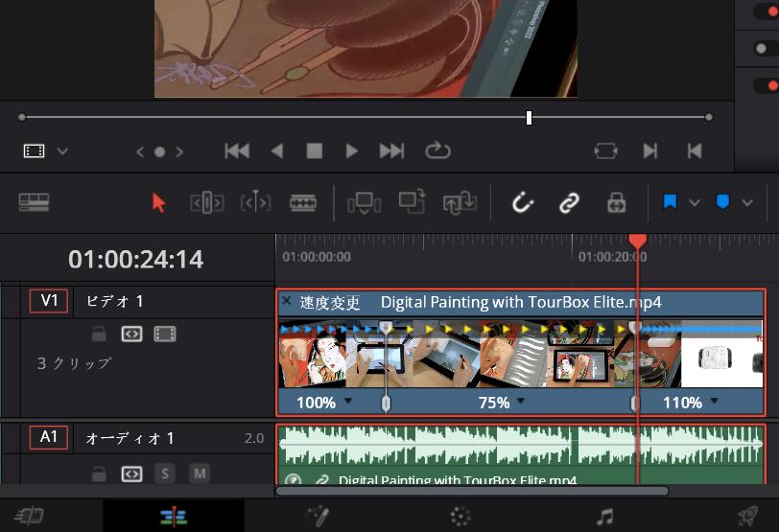Click the viewer jog bar scrubber handle

529,117
